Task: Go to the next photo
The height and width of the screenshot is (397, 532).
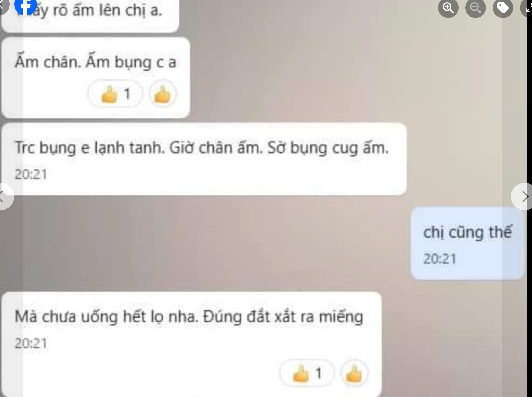Action: tap(523, 197)
